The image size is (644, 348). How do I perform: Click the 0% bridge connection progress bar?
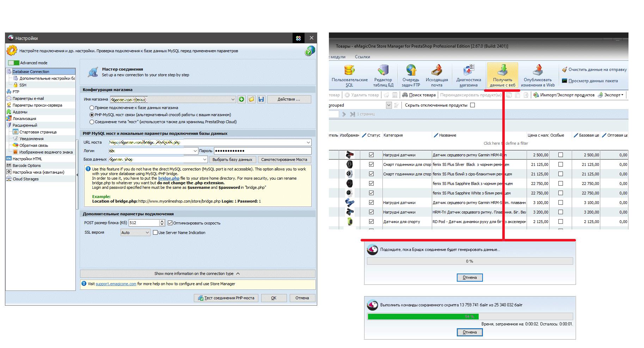470,261
